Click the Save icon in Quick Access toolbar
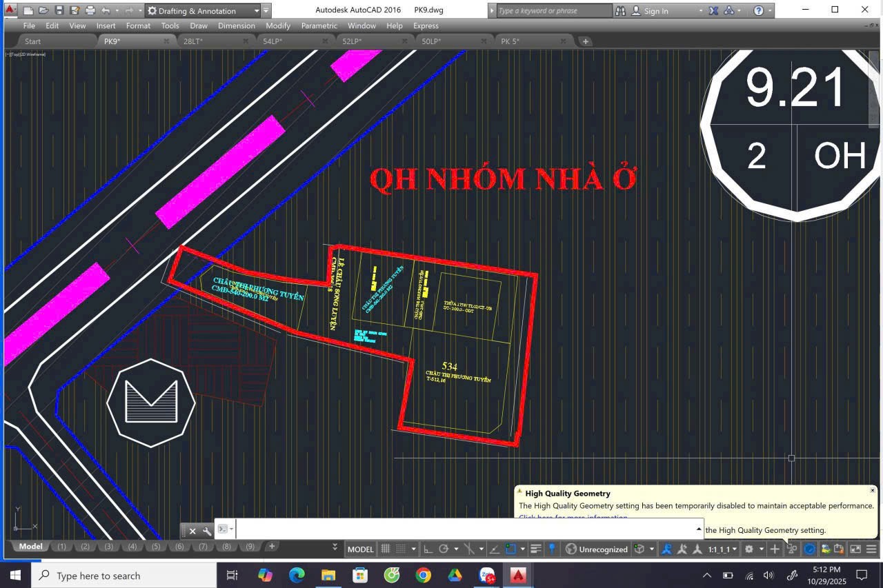The image size is (883, 588). [x=59, y=10]
